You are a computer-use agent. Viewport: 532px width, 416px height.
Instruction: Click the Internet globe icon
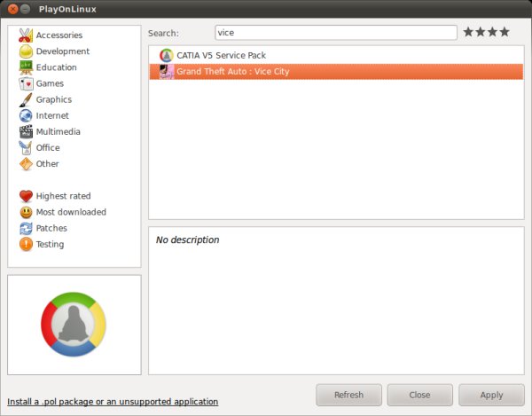coord(26,115)
